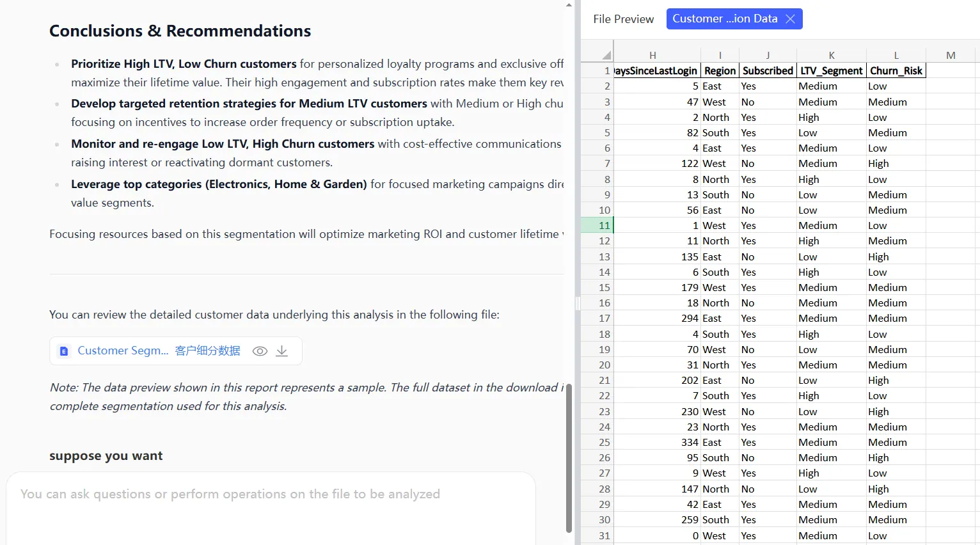The height and width of the screenshot is (545, 980).
Task: Click the select-all corner of the spreadsheet
Action: tap(606, 55)
